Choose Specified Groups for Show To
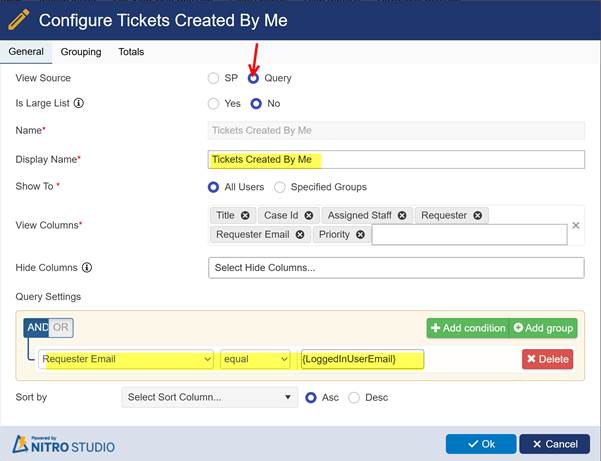The image size is (601, 461). coord(280,187)
